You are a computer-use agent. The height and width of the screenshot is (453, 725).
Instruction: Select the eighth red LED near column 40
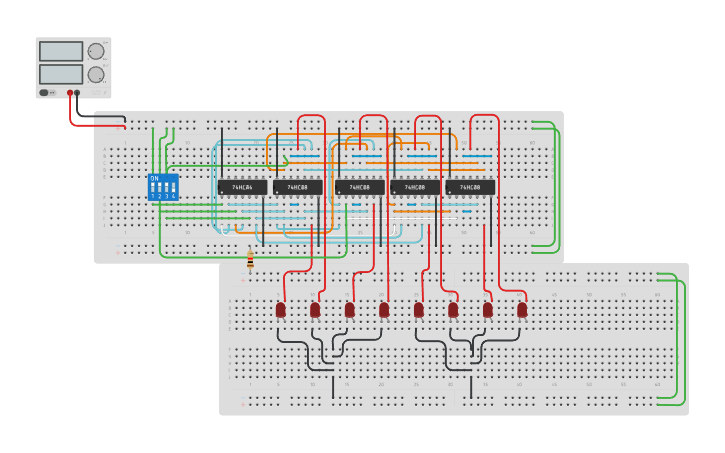click(x=522, y=310)
